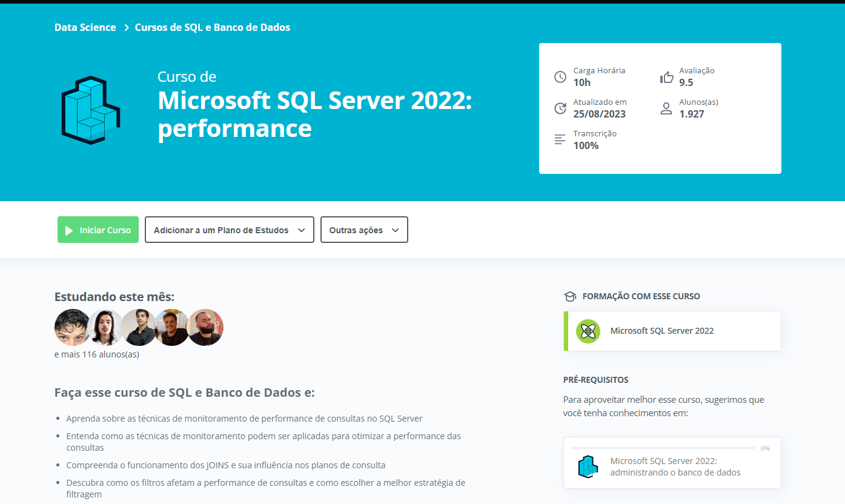Click the 10h workload value
The width and height of the screenshot is (845, 504).
coord(582,82)
